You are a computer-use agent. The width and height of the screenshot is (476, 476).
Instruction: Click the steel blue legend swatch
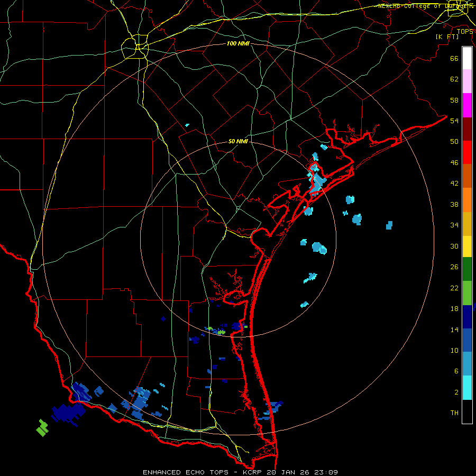click(467, 364)
